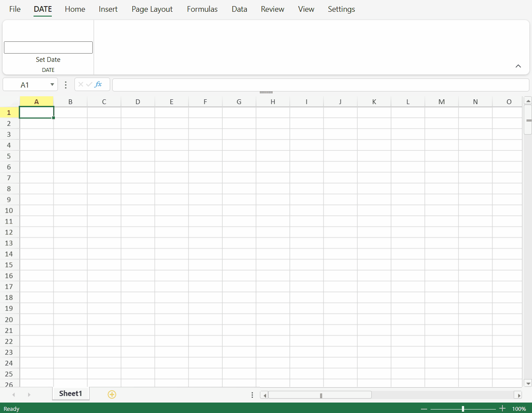Image resolution: width=532 pixels, height=413 pixels.
Task: Select the Sheet1 tab
Action: 71,393
